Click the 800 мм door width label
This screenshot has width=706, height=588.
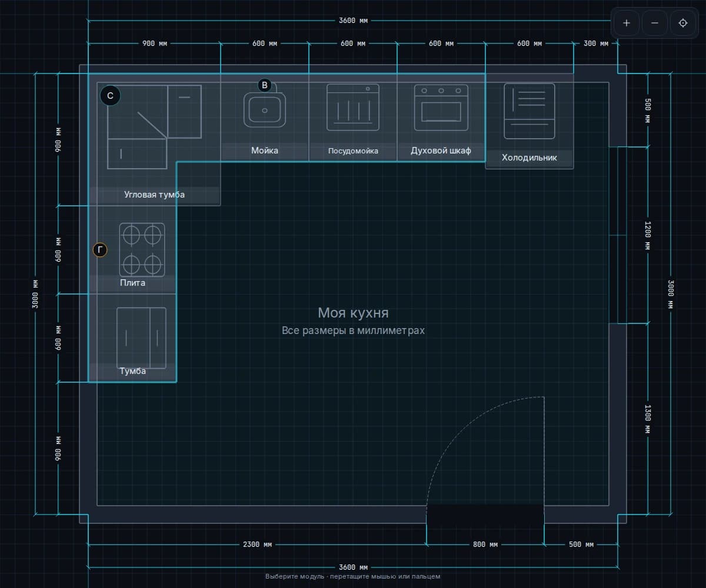(x=485, y=544)
